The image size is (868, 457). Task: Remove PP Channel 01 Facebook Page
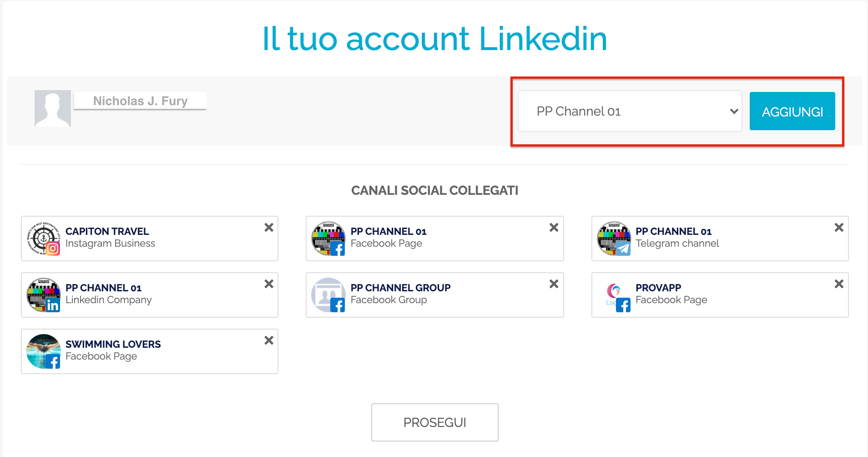click(554, 228)
